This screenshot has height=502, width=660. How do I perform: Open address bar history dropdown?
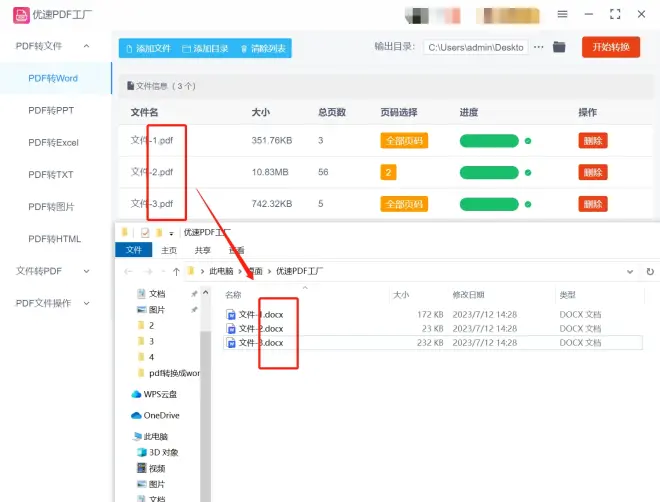point(630,272)
